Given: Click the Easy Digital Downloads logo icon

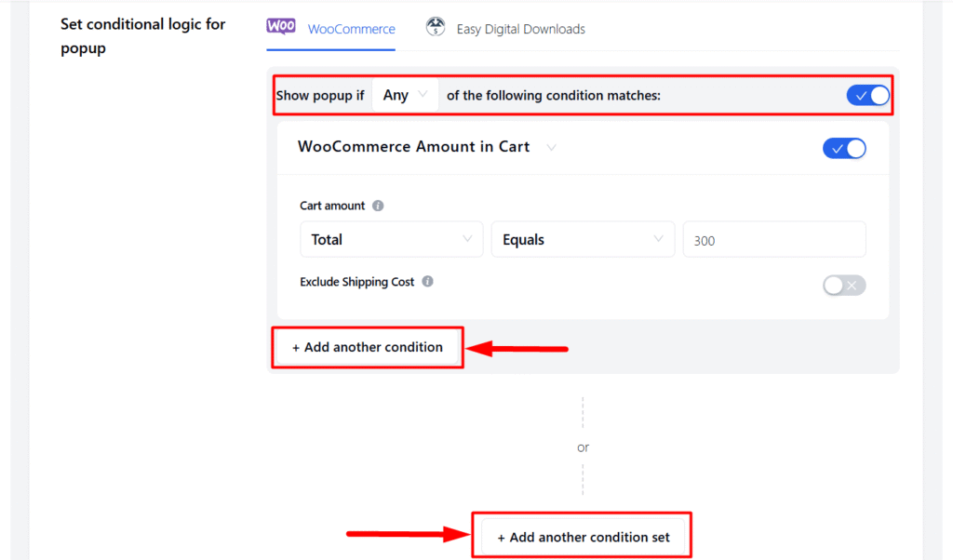Looking at the screenshot, I should tap(436, 28).
